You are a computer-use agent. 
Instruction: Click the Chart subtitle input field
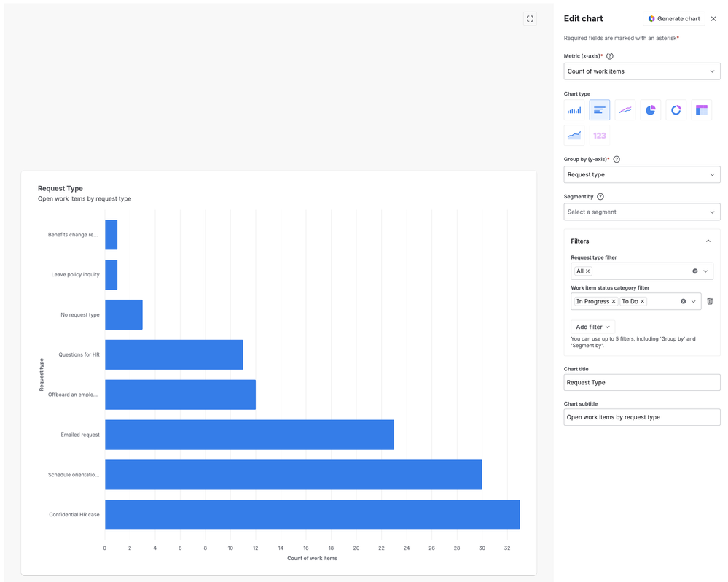(x=642, y=417)
